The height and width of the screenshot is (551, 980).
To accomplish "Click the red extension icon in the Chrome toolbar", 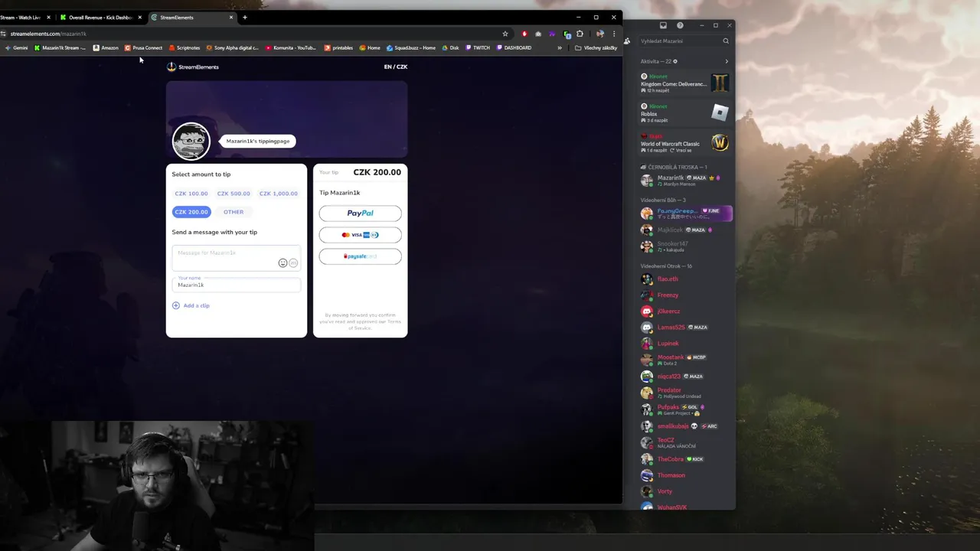I will pos(524,34).
